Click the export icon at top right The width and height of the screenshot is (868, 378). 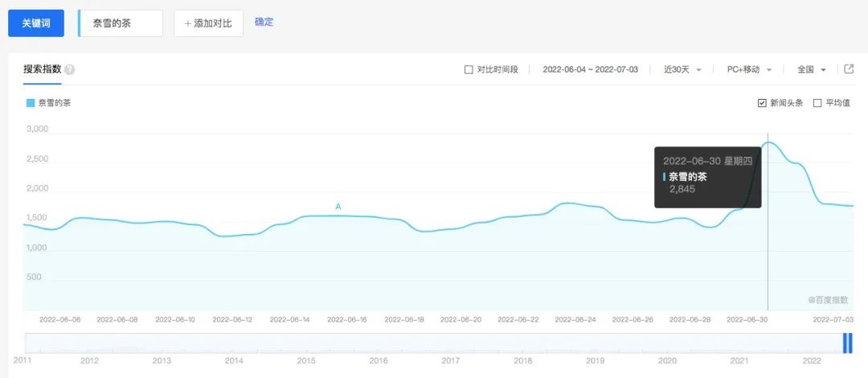tap(849, 69)
